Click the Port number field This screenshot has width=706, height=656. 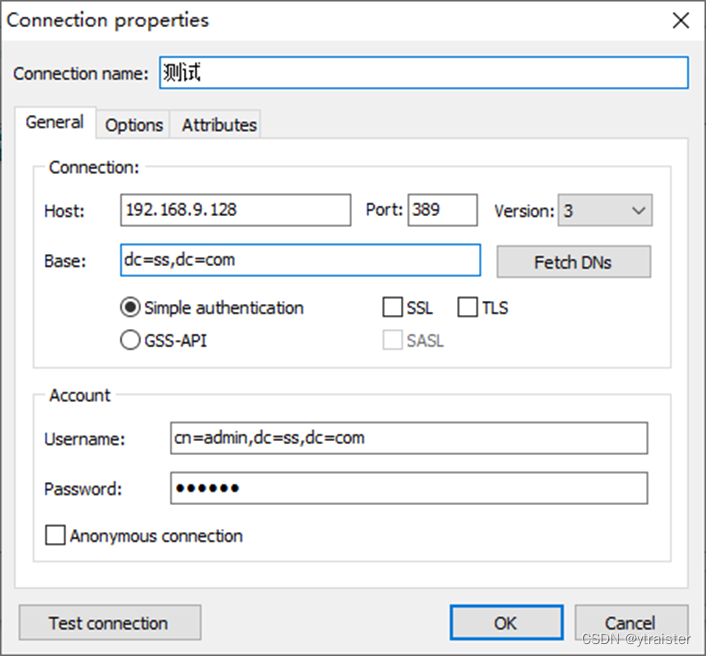tap(442, 210)
